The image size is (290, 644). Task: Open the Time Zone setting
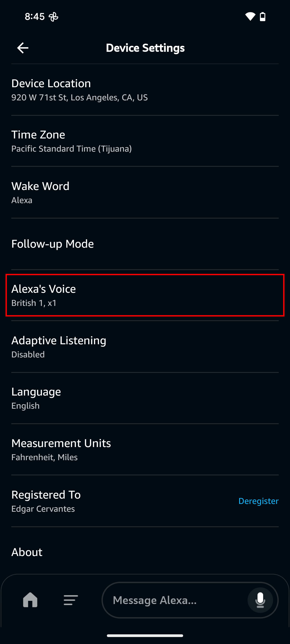point(145,141)
